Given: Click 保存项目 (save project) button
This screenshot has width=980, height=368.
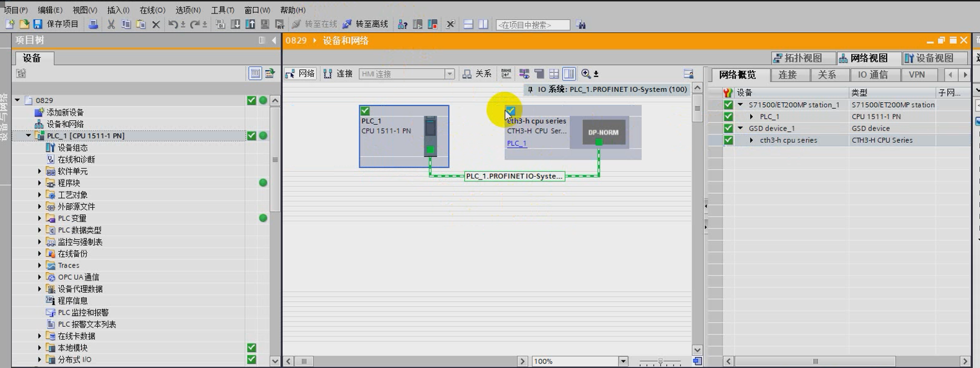Looking at the screenshot, I should pos(56,24).
